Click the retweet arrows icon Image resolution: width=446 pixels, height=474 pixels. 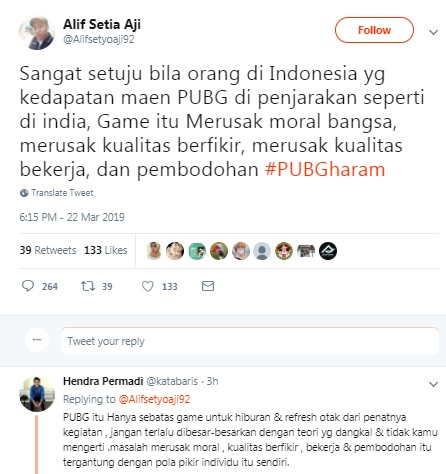pos(88,286)
